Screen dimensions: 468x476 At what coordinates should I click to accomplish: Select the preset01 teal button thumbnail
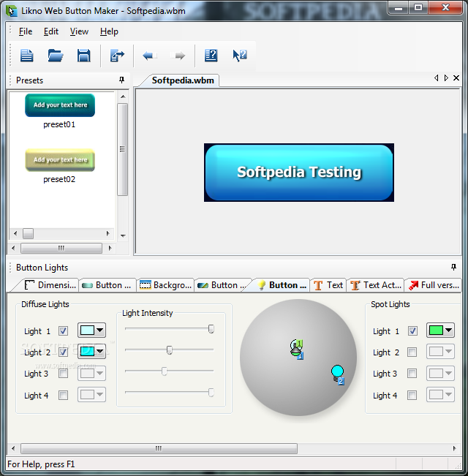point(60,105)
